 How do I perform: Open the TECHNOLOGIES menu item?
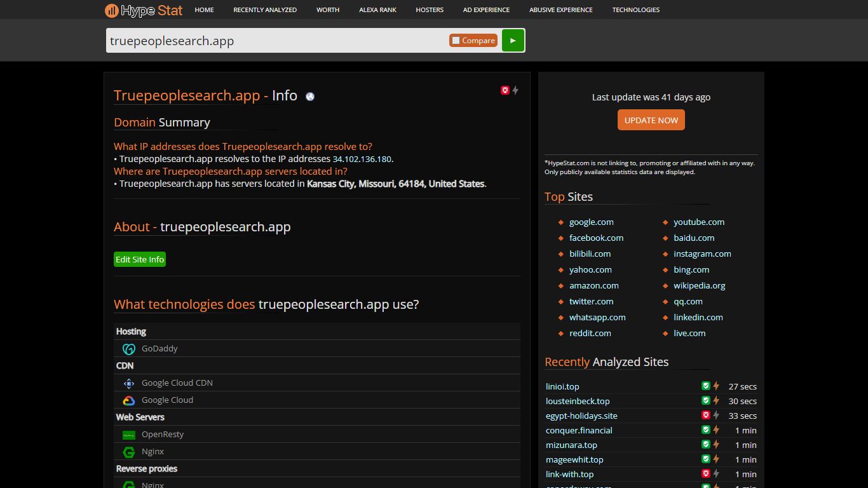636,10
